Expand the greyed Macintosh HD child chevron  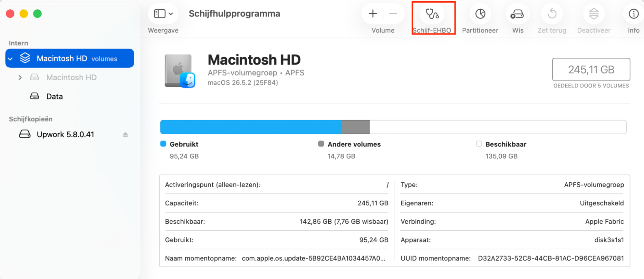click(x=20, y=78)
